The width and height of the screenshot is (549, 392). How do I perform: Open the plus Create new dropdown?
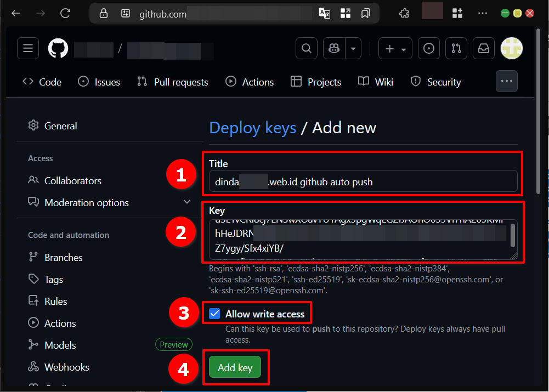(x=395, y=48)
